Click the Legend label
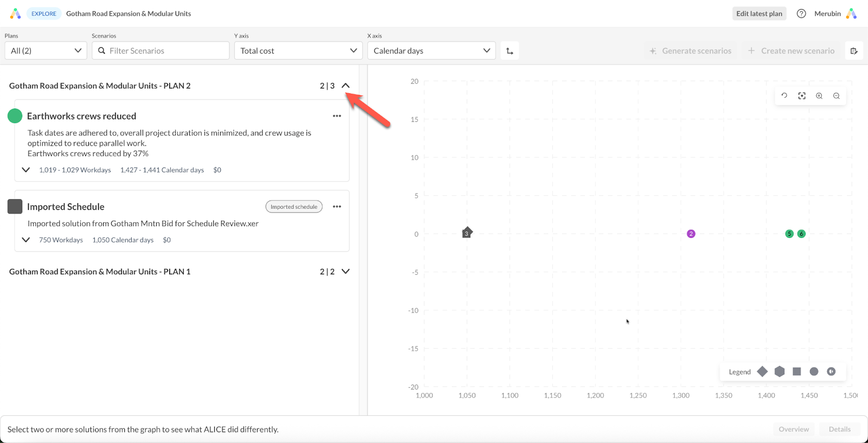This screenshot has height=443, width=868. click(739, 372)
